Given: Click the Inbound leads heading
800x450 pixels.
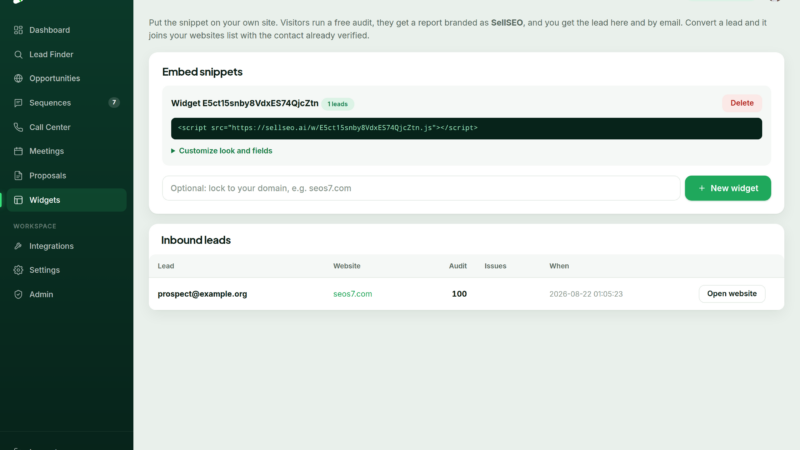Looking at the screenshot, I should pyautogui.click(x=196, y=240).
